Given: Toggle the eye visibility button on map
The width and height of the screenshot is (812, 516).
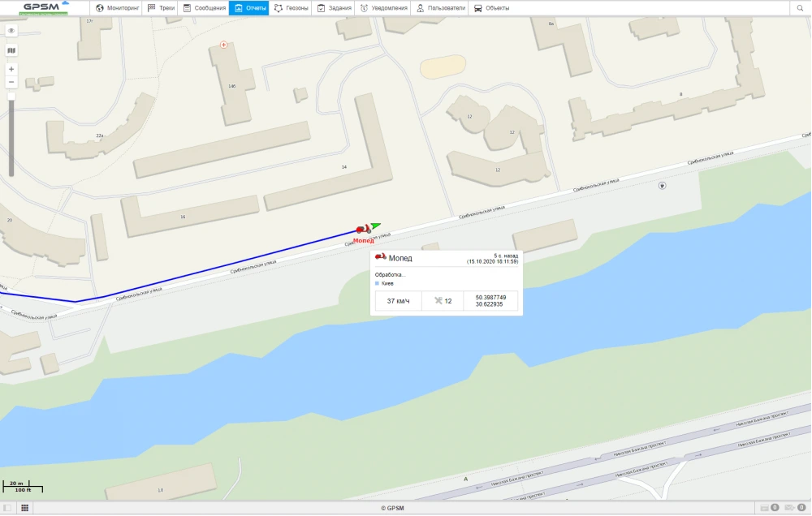Looking at the screenshot, I should pyautogui.click(x=11, y=31).
